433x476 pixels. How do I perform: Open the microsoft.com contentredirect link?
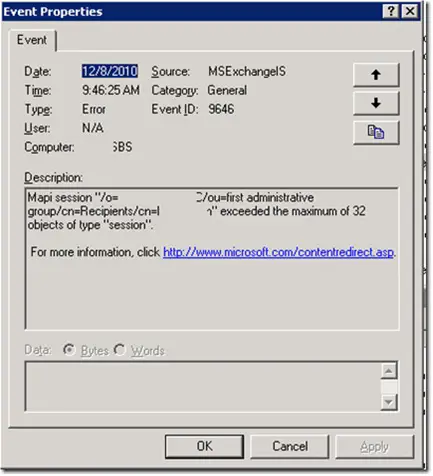pyautogui.click(x=278, y=252)
